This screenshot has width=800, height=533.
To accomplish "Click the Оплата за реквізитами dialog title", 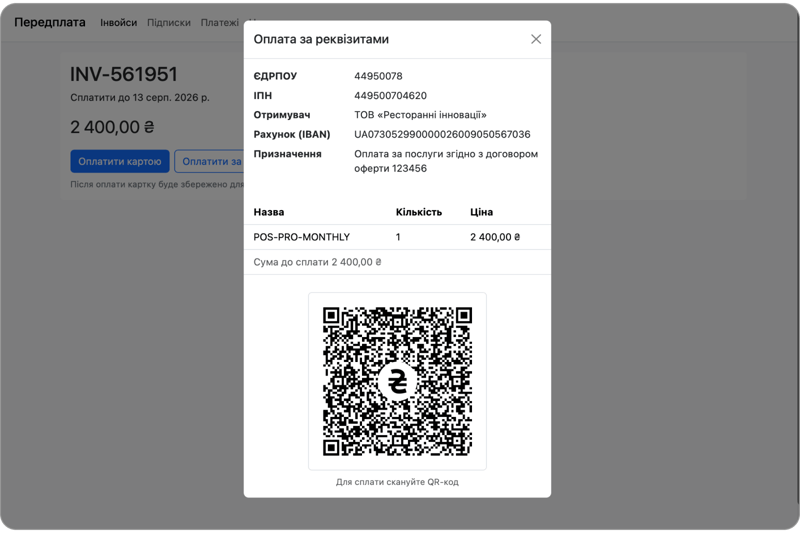I will point(321,39).
